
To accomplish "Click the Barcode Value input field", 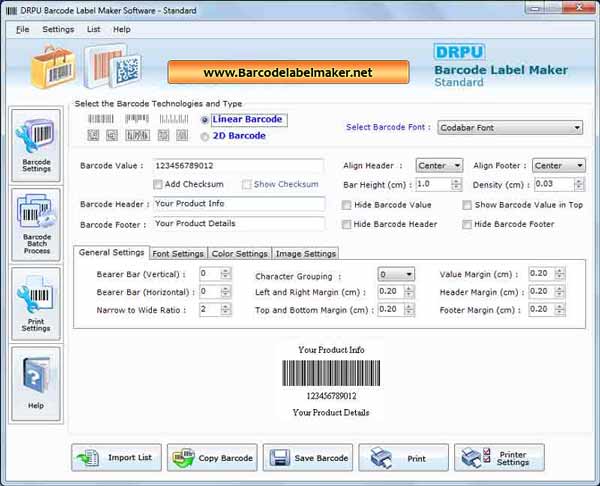I will click(x=238, y=166).
